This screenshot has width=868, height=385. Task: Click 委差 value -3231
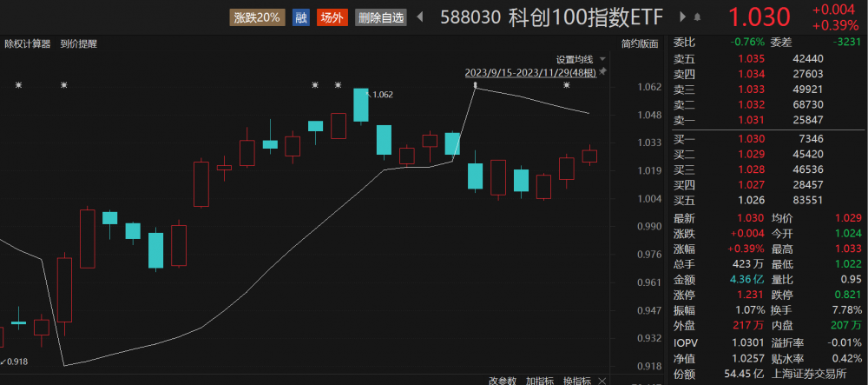click(x=849, y=42)
